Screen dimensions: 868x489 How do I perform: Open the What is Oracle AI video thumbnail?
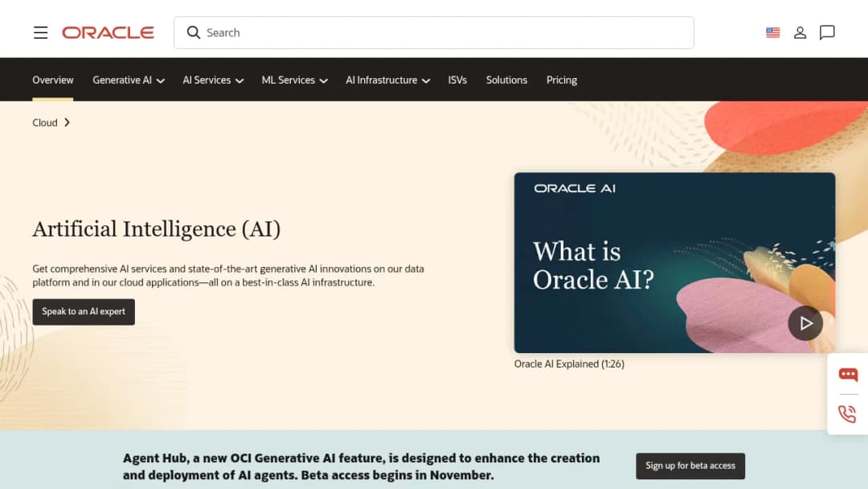click(x=674, y=262)
